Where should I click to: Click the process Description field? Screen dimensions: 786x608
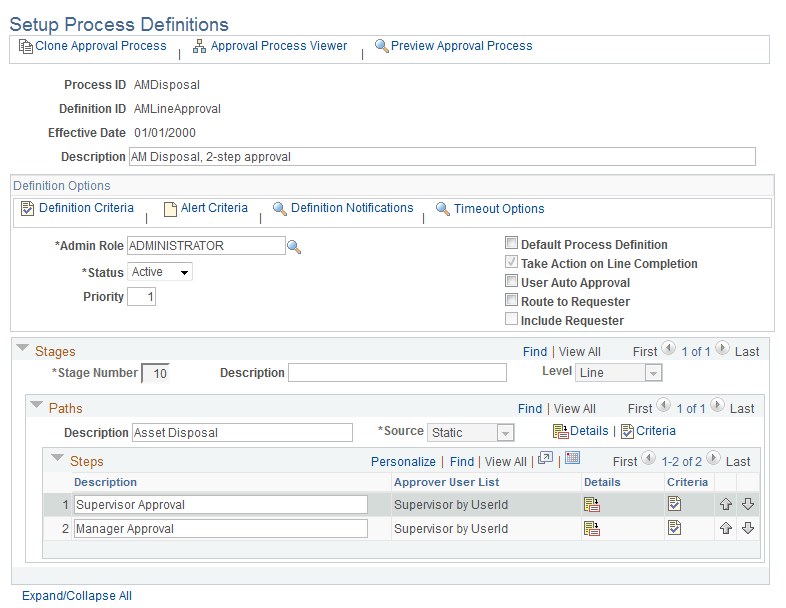(x=442, y=157)
